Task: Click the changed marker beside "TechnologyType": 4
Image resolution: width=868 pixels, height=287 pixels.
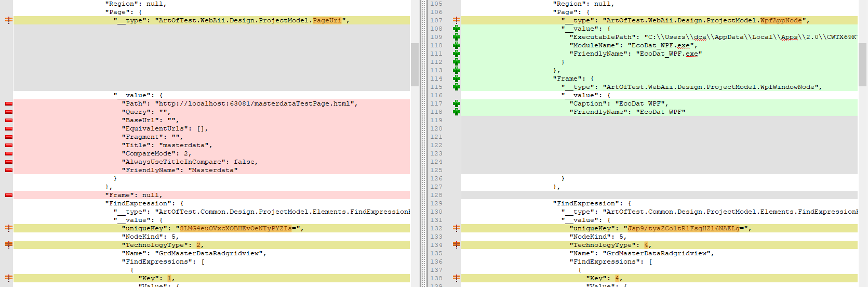Action: (456, 245)
